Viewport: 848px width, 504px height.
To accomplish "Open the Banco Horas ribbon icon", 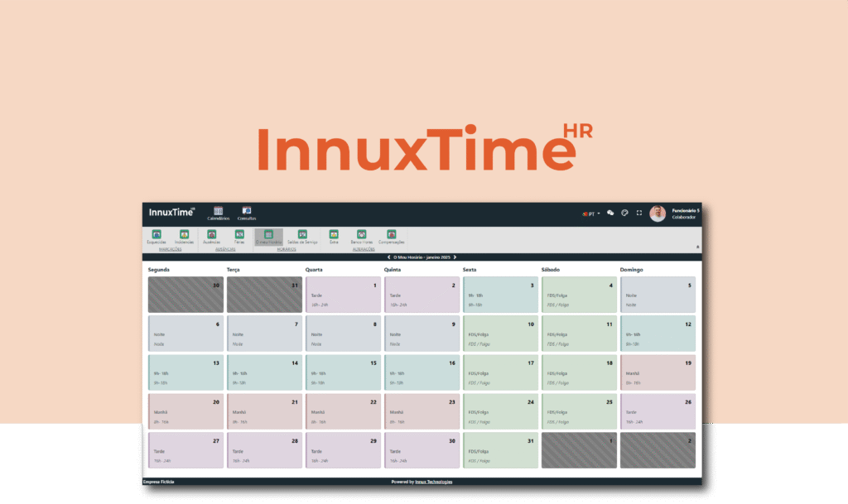I will click(x=362, y=234).
